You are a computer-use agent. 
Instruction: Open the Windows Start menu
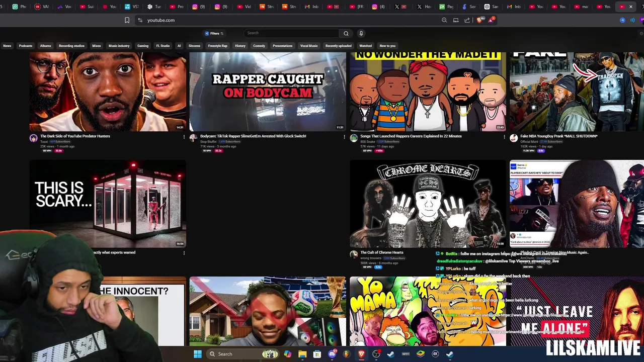coord(198,354)
